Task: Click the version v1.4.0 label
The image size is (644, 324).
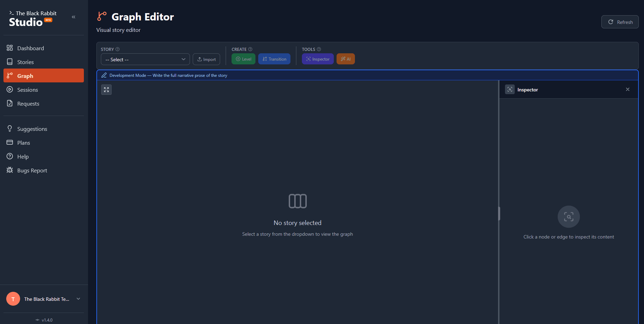Action: pos(44,320)
